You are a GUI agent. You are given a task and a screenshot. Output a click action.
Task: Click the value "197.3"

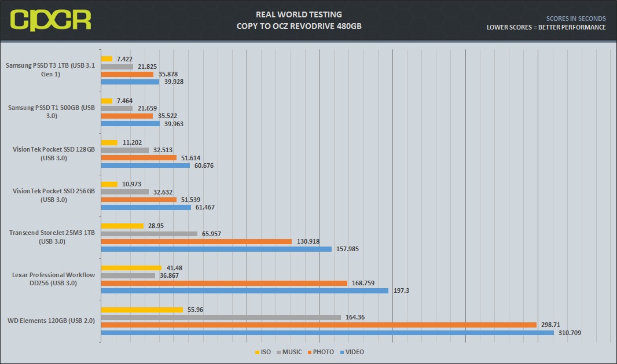coord(401,291)
